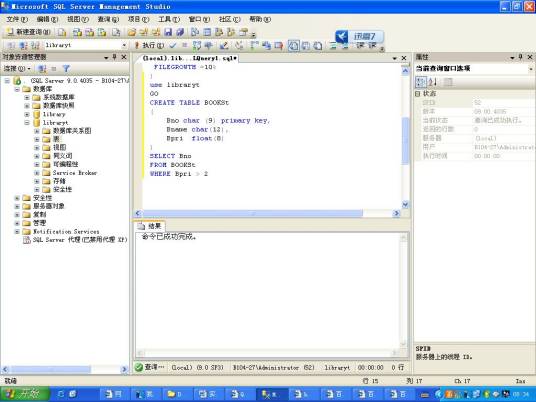The height and width of the screenshot is (402, 536).
Task: Open the 查询 (Query) menu
Action: [x=108, y=19]
